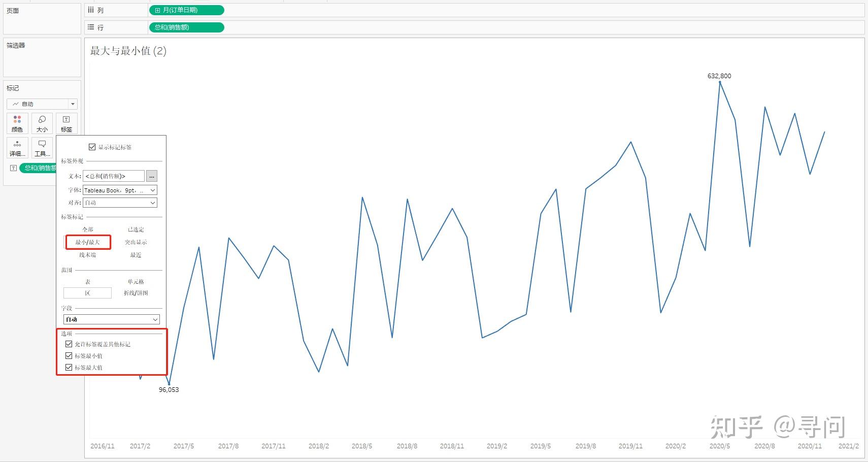This screenshot has width=868, height=462.
Task: Click the 筛选器 filters shelf header
Action: [16, 45]
